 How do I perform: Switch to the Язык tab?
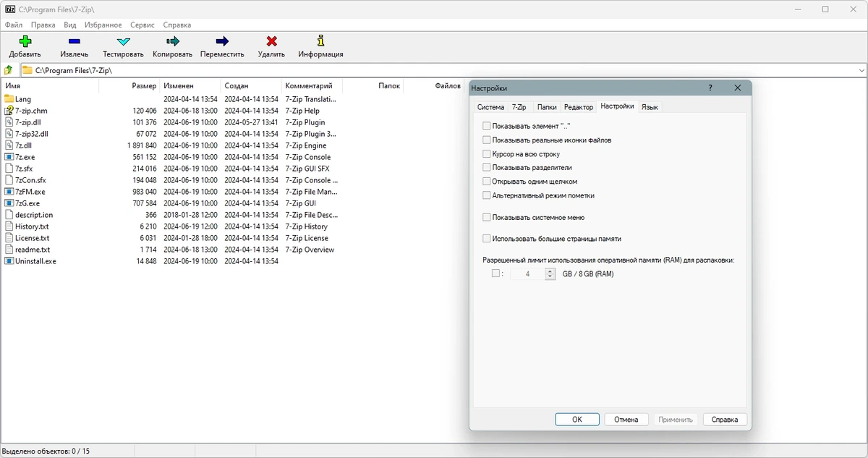(x=650, y=107)
